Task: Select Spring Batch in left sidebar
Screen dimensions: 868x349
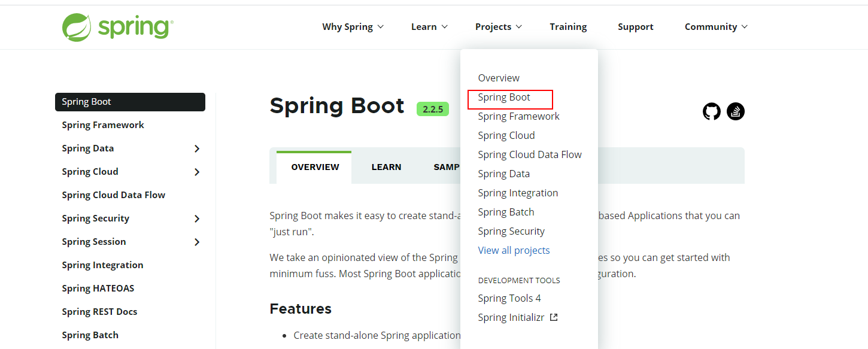Action: click(90, 335)
